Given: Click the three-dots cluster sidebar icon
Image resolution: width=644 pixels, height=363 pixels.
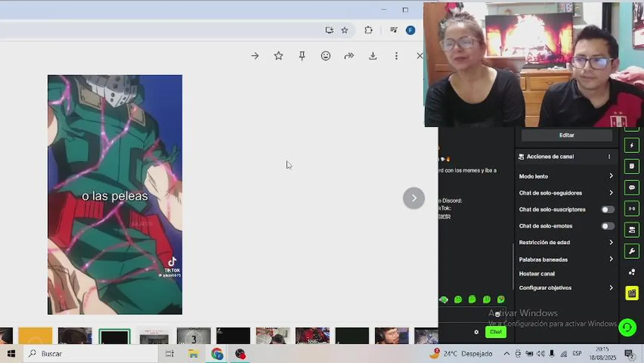Looking at the screenshot, I should point(632,272).
